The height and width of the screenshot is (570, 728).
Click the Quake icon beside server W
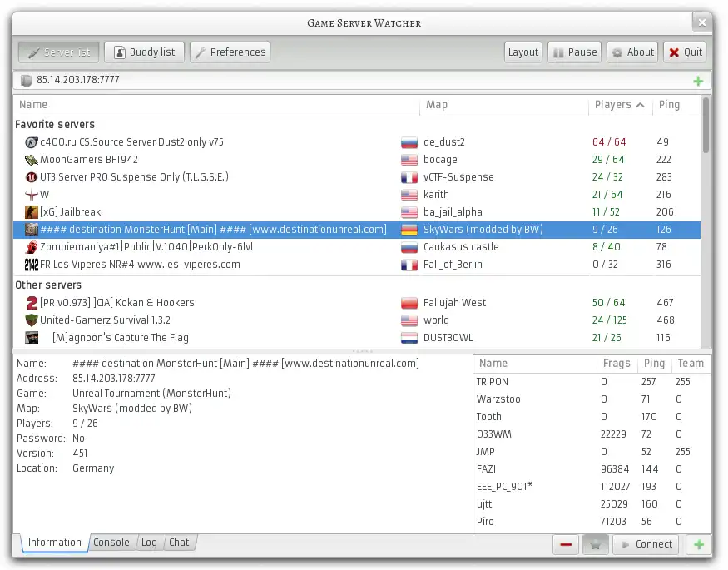click(31, 195)
